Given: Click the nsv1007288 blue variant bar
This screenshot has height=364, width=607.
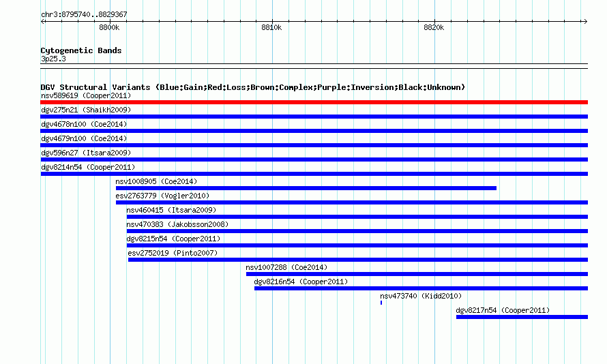Looking at the screenshot, I should (x=417, y=274).
